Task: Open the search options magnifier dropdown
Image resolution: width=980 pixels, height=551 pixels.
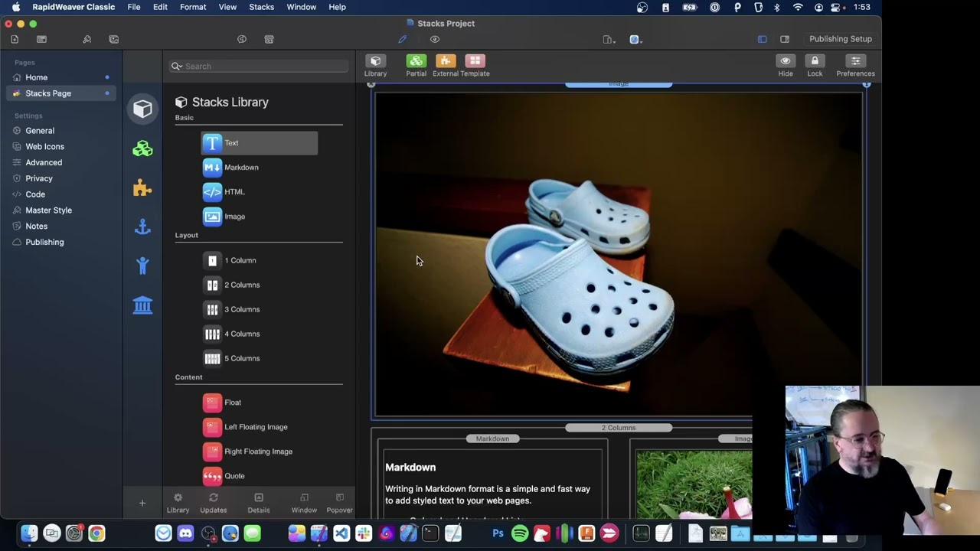Action: pos(176,67)
